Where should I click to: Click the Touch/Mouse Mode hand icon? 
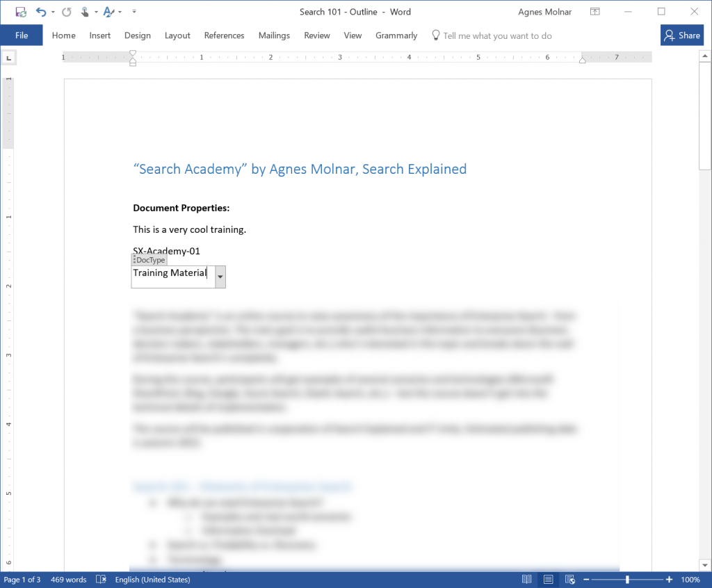[x=84, y=12]
